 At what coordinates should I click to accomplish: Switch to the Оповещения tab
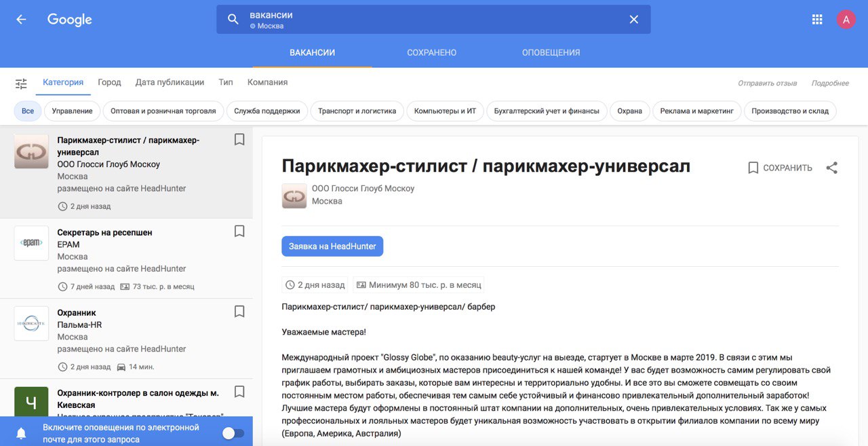click(x=551, y=52)
